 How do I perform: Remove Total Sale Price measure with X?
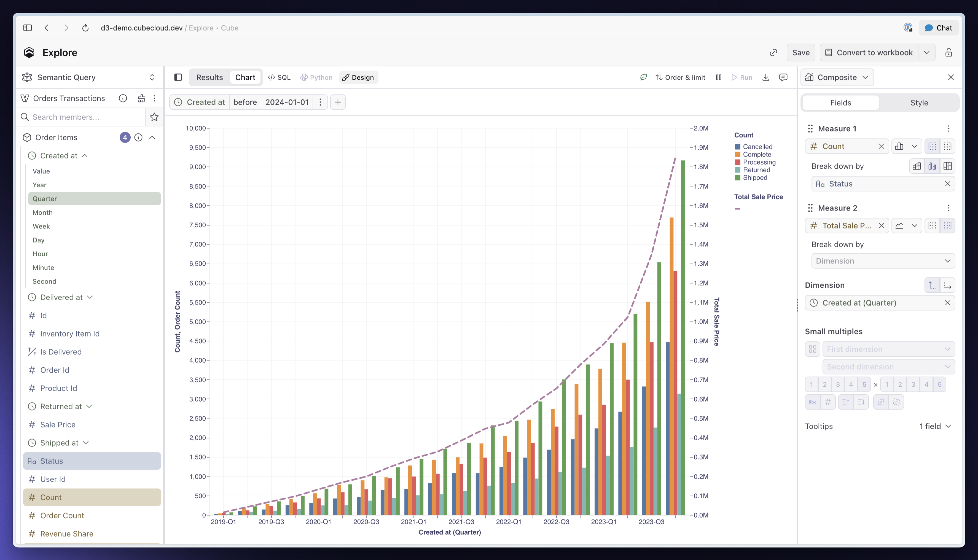882,226
